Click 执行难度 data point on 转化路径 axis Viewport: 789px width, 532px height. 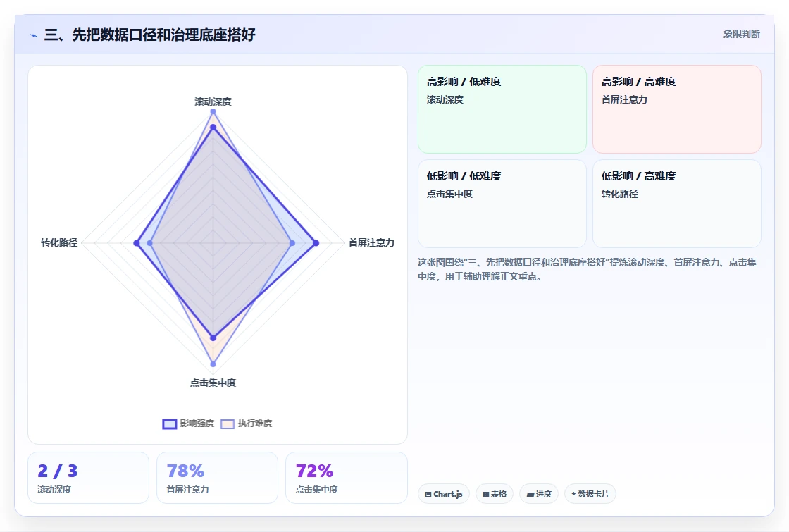[x=149, y=243]
